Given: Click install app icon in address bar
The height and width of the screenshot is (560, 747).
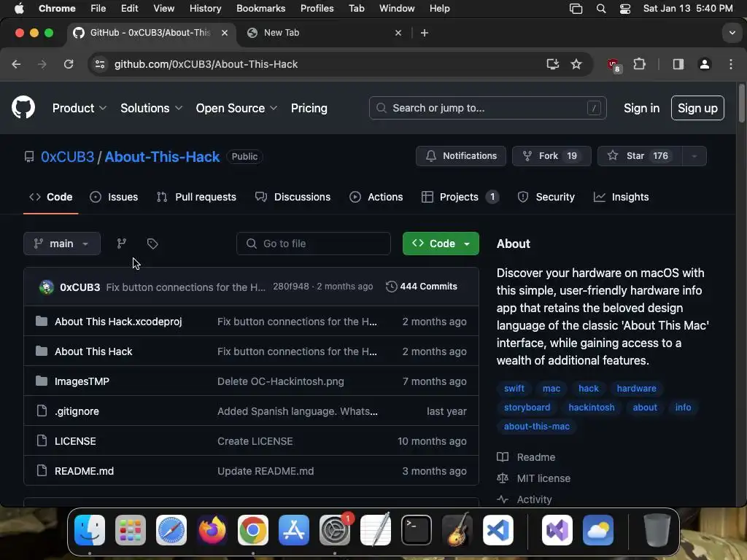Looking at the screenshot, I should click(x=553, y=64).
